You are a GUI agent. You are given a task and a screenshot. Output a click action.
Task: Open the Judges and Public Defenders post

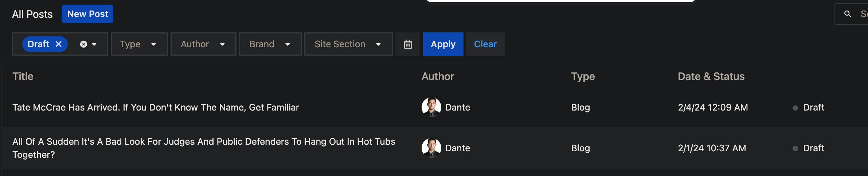203,142
